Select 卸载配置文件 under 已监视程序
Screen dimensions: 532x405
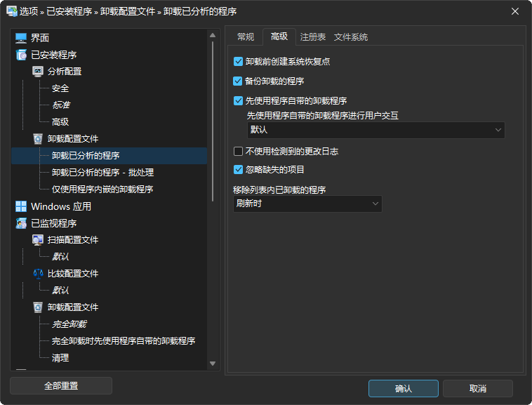tap(73, 307)
